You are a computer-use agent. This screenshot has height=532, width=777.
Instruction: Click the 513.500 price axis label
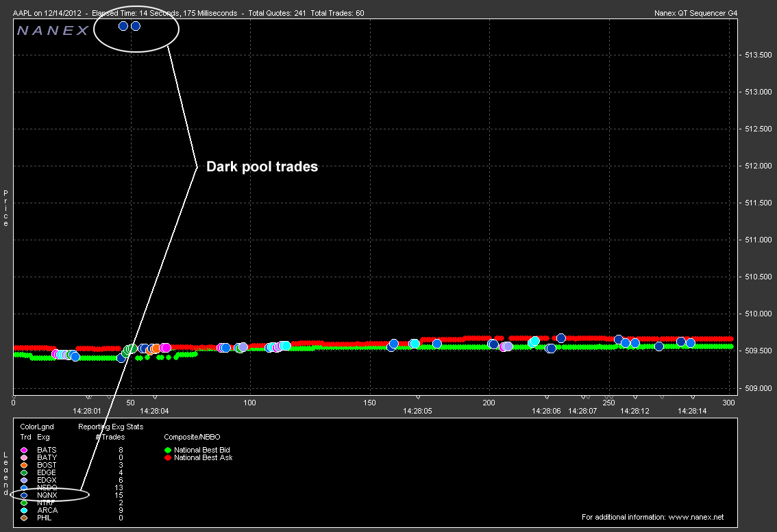758,55
